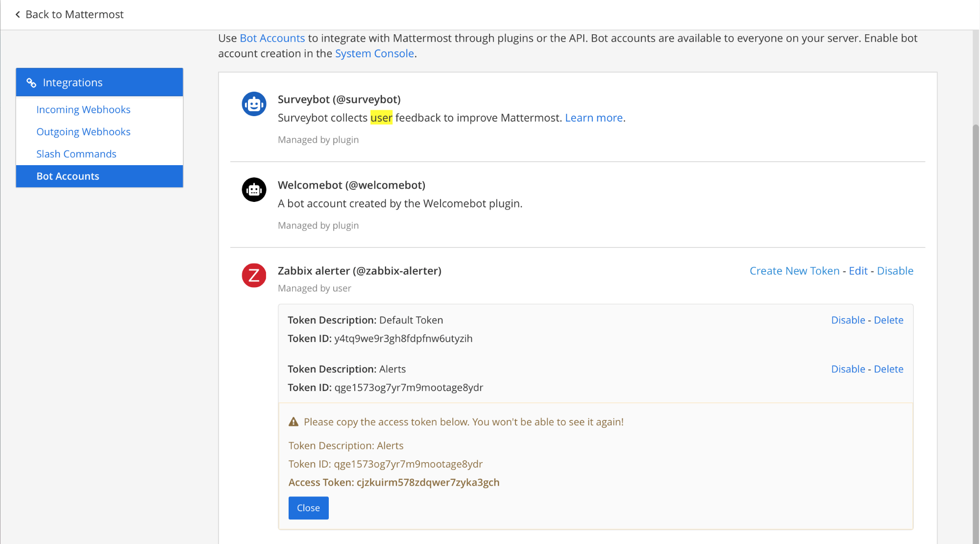Viewport: 980px width, 544px height.
Task: Delete the Alerts token
Action: tap(888, 369)
